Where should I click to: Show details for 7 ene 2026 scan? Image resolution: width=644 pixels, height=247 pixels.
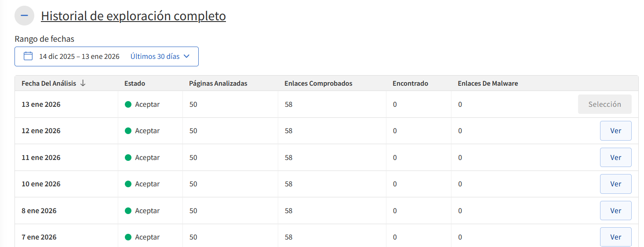coord(615,237)
